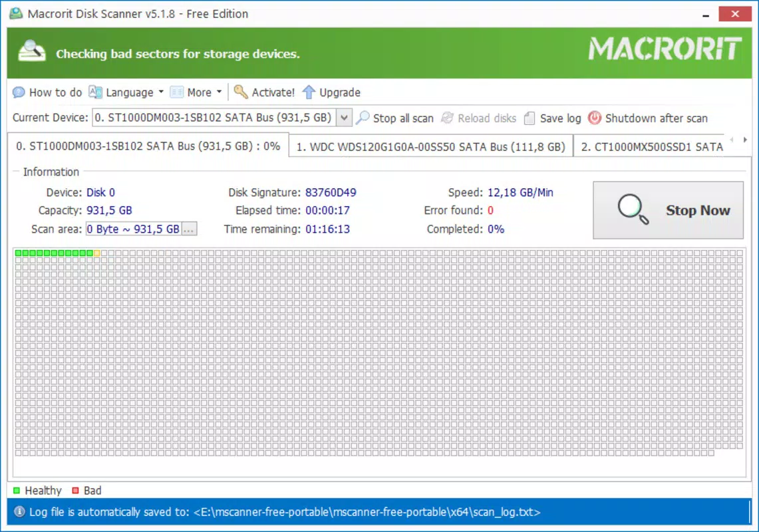
Task: Click the MACRORIT logo
Action: point(665,49)
